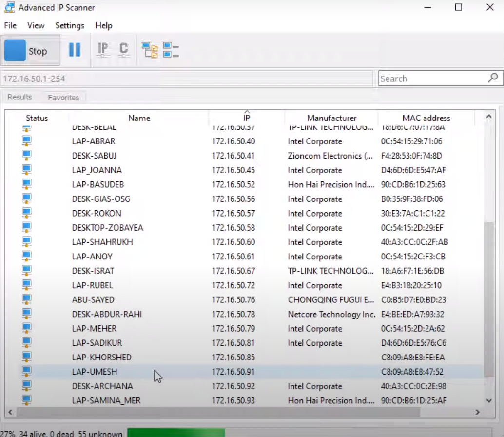
Task: Click the computer icon for DESK-GIAS-OSG
Action: click(27, 199)
